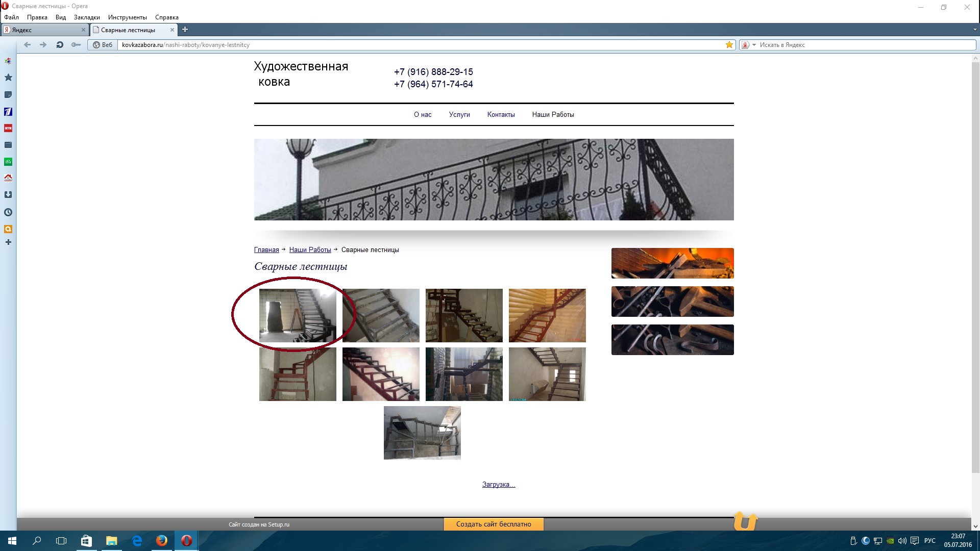980x551 pixels.
Task: Open the last single-row staircase thumbnail at bottom
Action: 422,433
